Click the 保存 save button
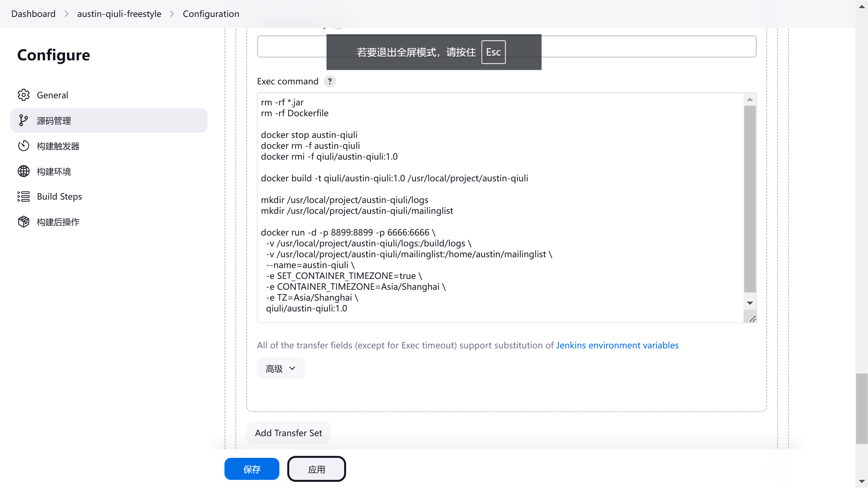Viewport: 868px width, 488px height. [252, 469]
